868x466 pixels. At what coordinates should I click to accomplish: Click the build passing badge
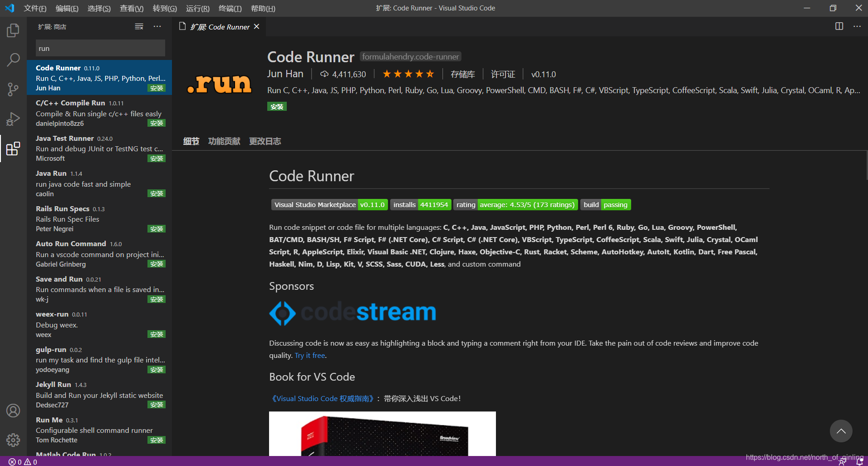tap(605, 205)
